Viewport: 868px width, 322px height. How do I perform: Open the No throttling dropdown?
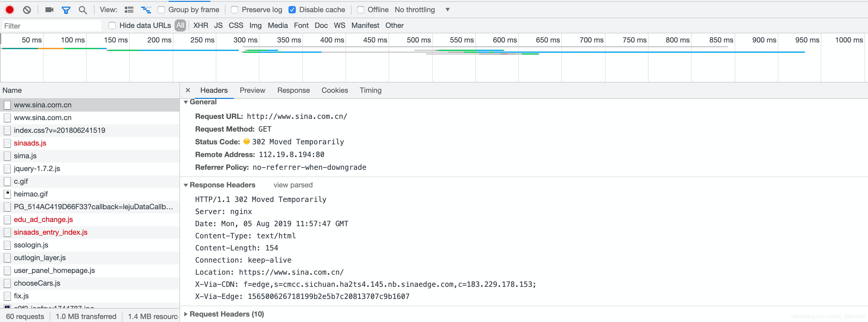422,10
